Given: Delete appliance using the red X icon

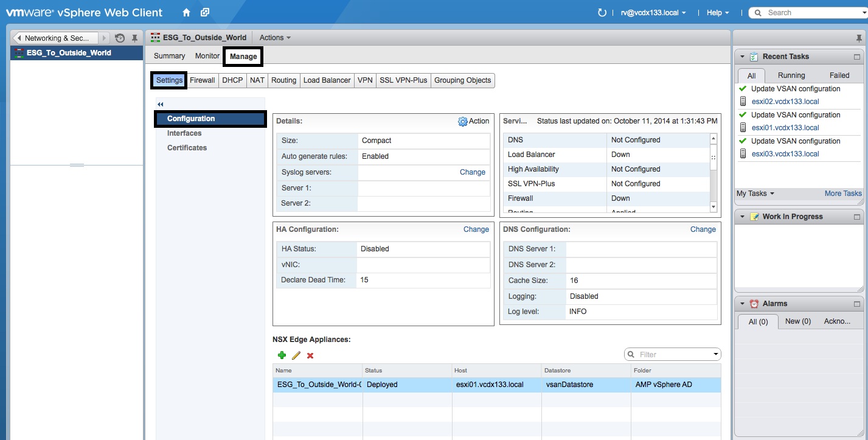Looking at the screenshot, I should pyautogui.click(x=310, y=355).
